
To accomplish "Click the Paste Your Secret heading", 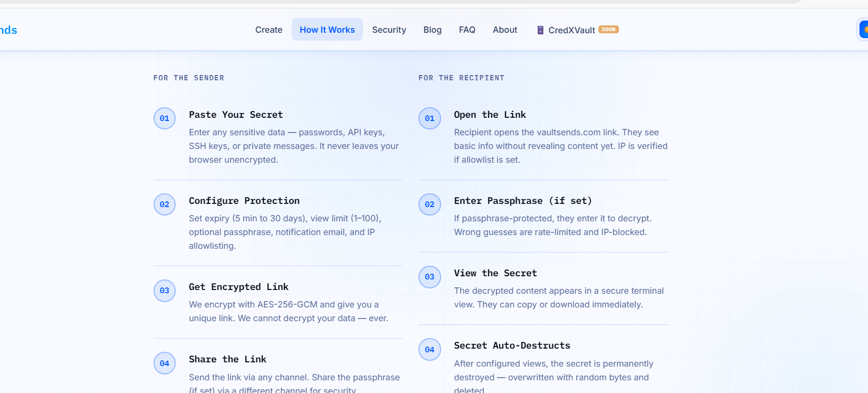I will pyautogui.click(x=236, y=115).
